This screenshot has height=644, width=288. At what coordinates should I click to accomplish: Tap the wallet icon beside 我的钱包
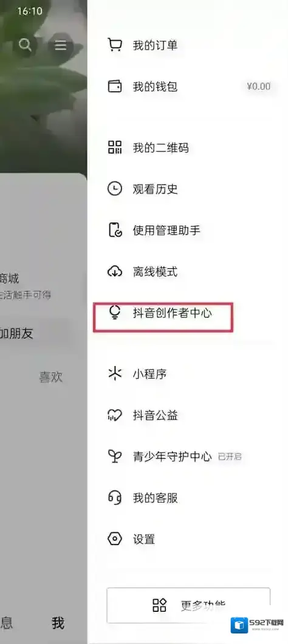[115, 86]
